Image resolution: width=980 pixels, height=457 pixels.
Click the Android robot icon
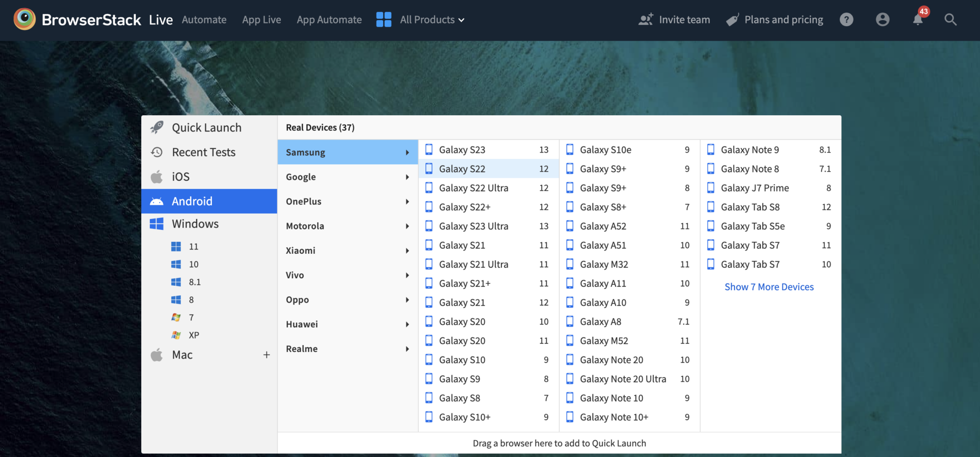(156, 201)
